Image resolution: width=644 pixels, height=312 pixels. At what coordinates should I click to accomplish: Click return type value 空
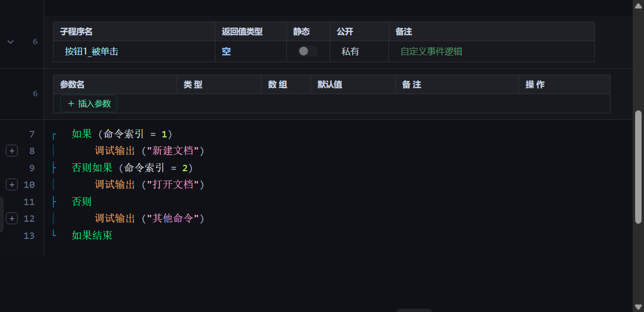(226, 52)
